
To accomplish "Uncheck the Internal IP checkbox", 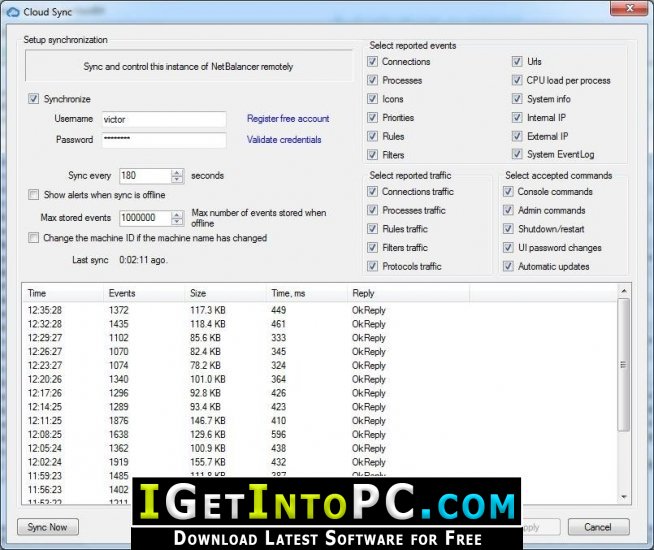I will (x=517, y=118).
